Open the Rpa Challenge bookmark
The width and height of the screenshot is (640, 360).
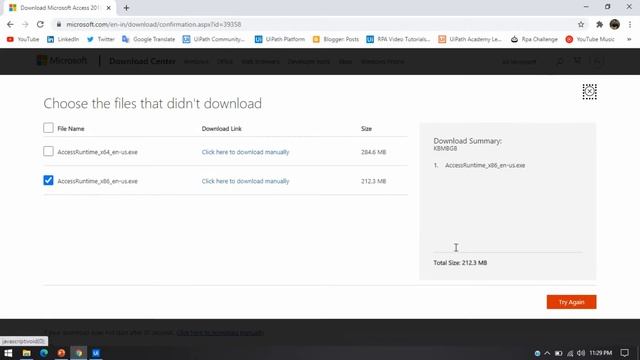[x=534, y=39]
